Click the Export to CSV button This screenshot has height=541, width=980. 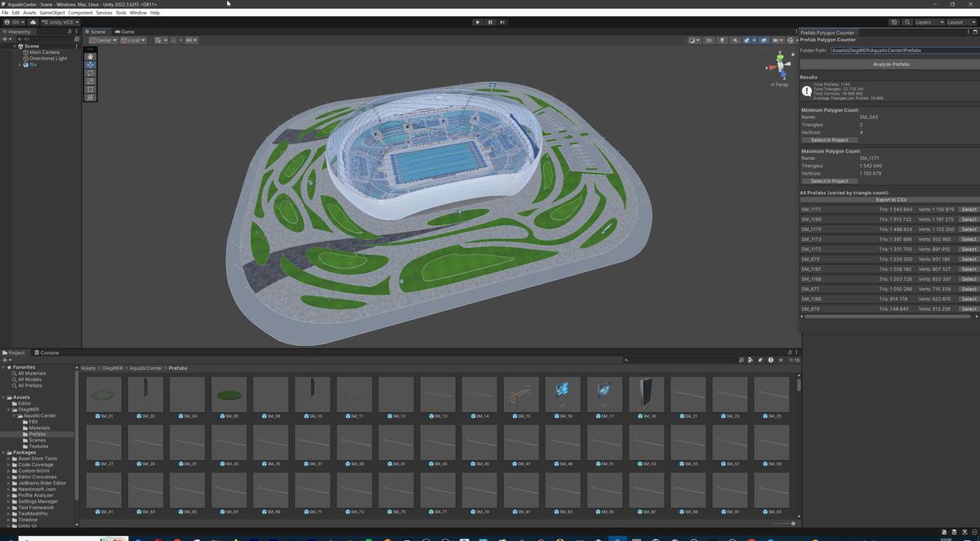coord(890,200)
